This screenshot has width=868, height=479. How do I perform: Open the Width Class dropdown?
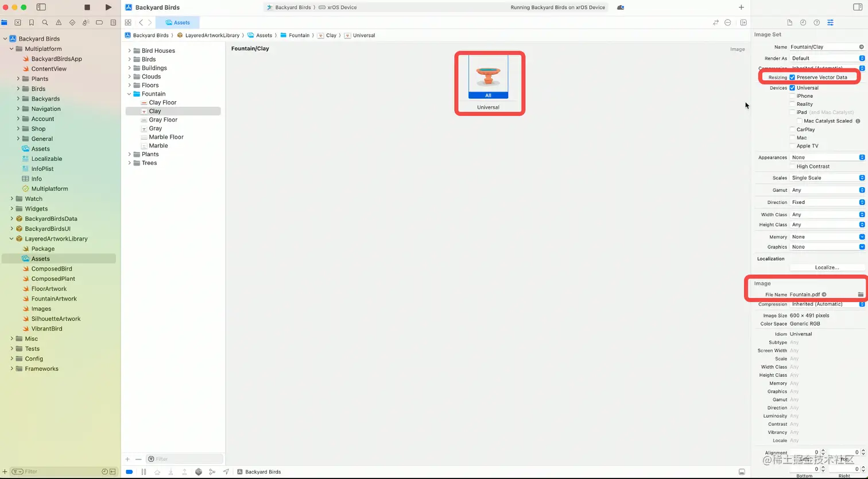827,214
